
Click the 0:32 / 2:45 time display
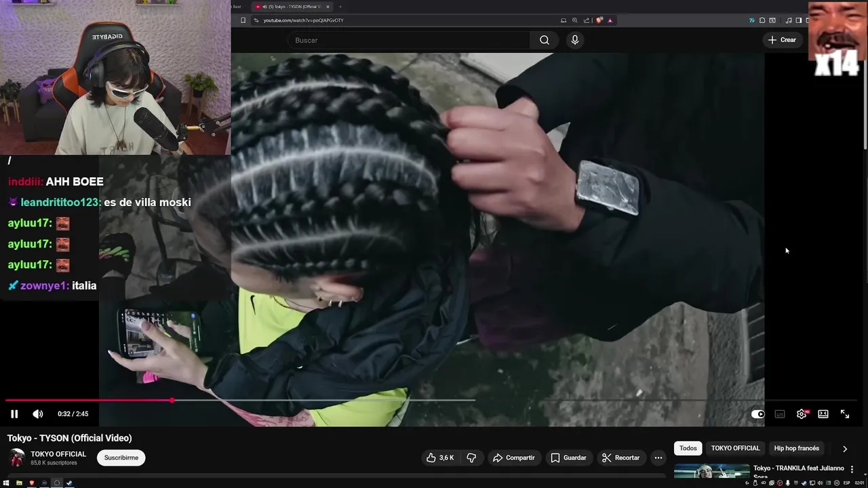[x=73, y=414]
